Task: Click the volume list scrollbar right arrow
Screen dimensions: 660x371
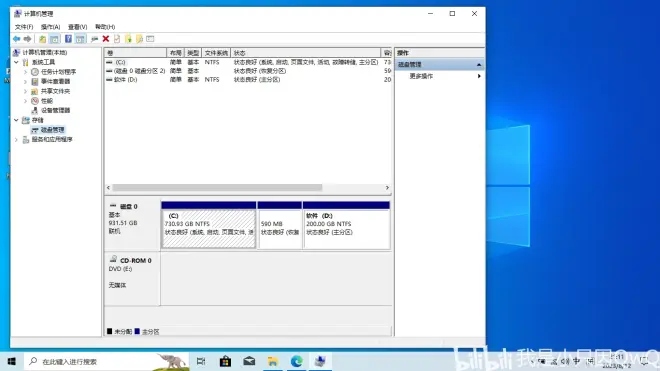Action: point(387,188)
